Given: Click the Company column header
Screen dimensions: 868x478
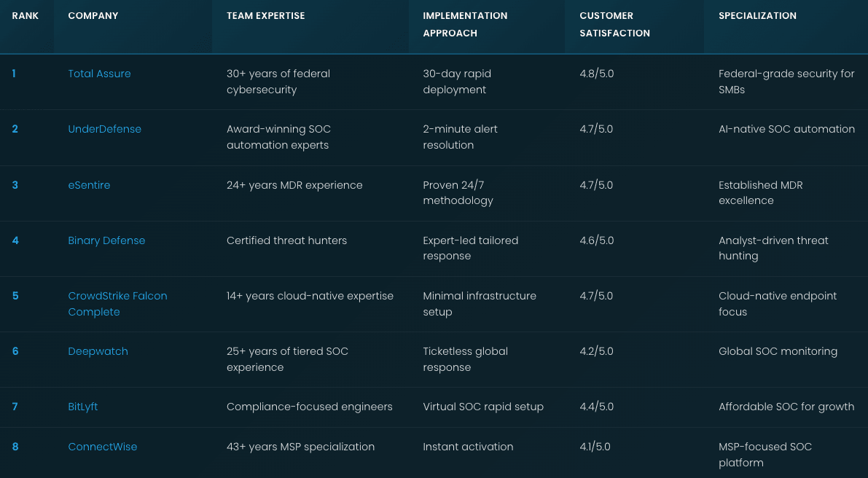Looking at the screenshot, I should (93, 15).
